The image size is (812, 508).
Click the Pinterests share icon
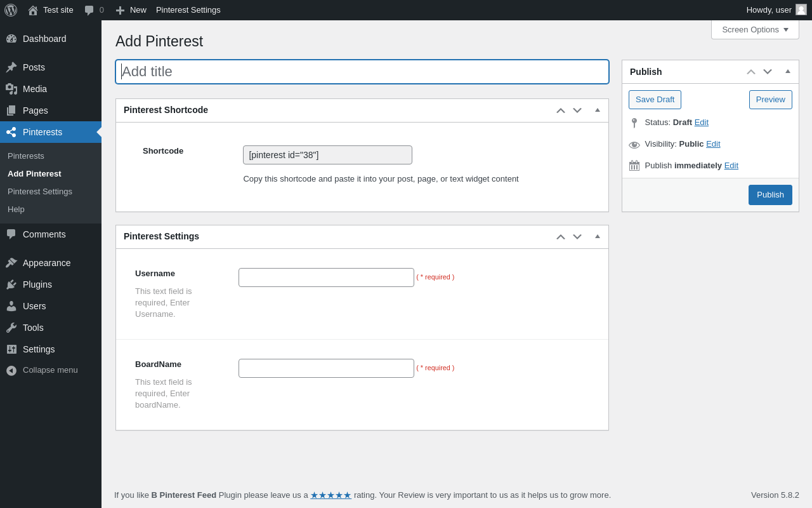(11, 132)
